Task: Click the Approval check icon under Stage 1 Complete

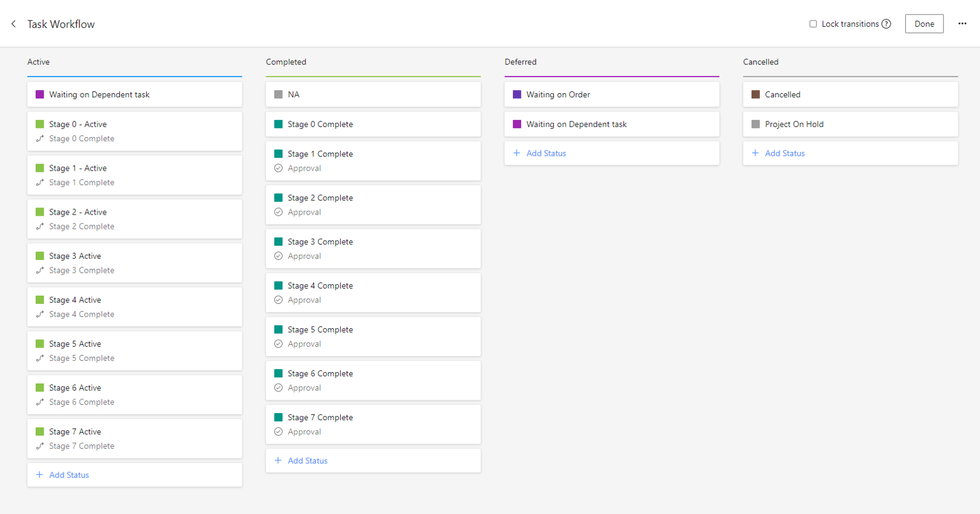Action: (278, 168)
